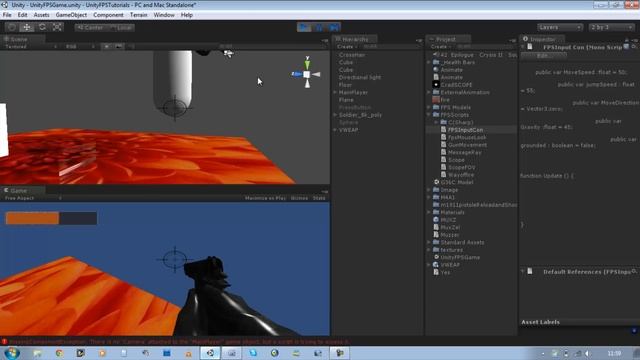Image resolution: width=640 pixels, height=360 pixels.
Task: Select the fire asset thumbnail
Action: click(x=436, y=100)
